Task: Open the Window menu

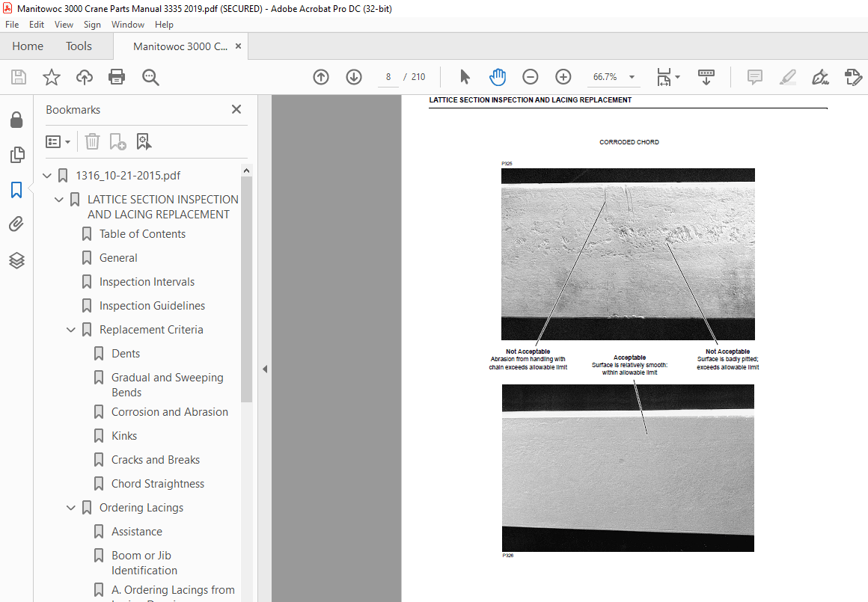Action: 127,25
